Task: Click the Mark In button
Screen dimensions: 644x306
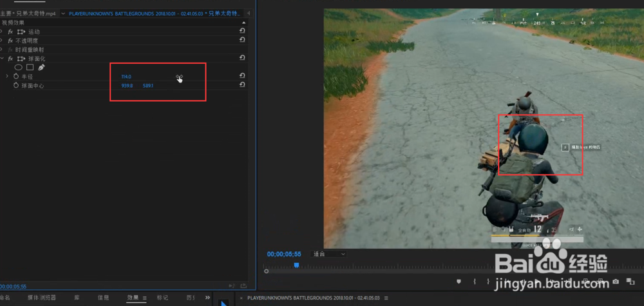Action: click(475, 282)
